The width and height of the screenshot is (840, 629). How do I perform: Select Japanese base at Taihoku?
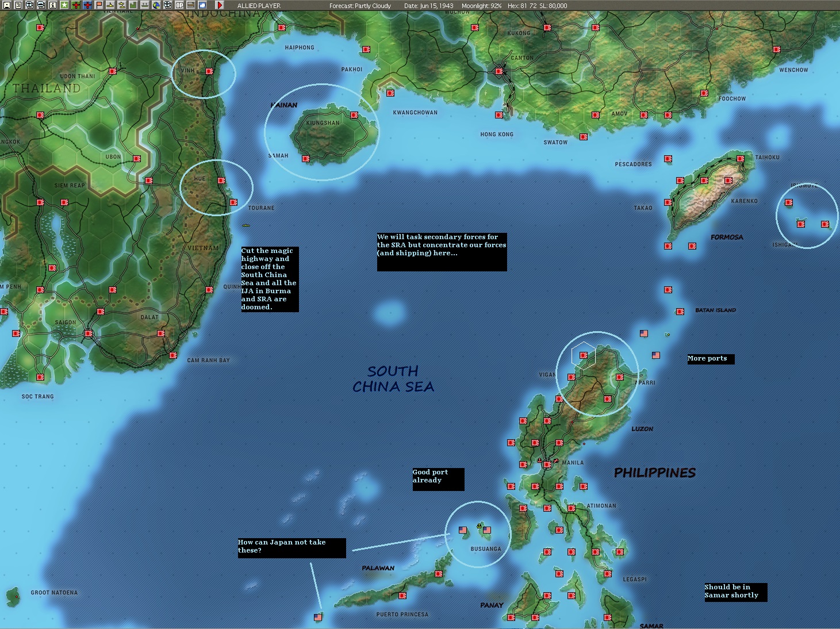741,159
